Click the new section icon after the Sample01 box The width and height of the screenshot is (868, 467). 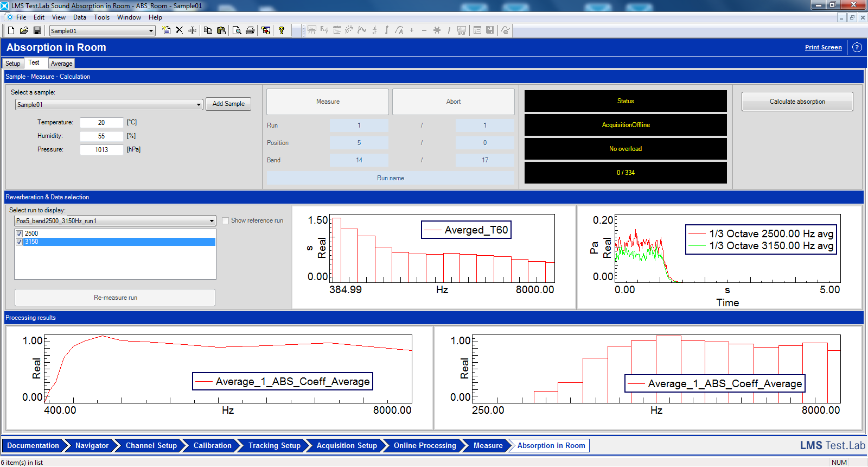click(167, 30)
